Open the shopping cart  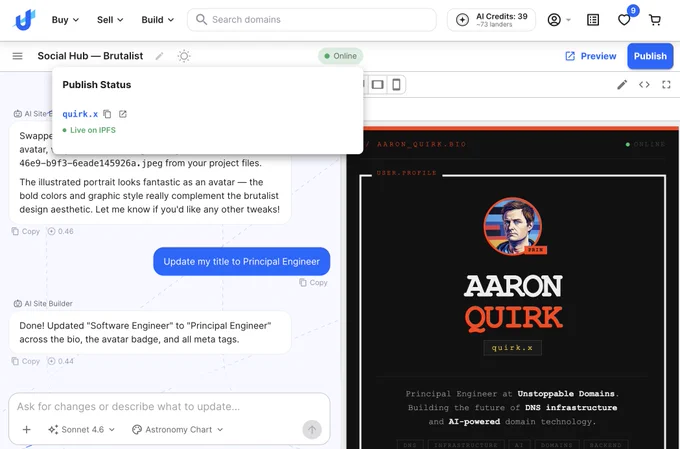[x=655, y=20]
